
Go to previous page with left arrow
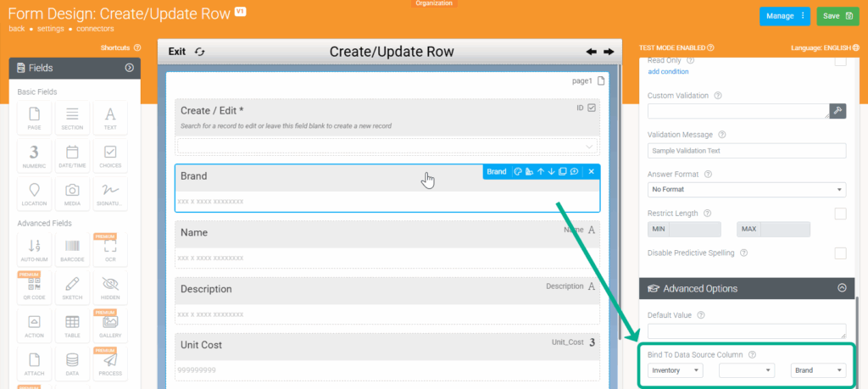pos(591,52)
